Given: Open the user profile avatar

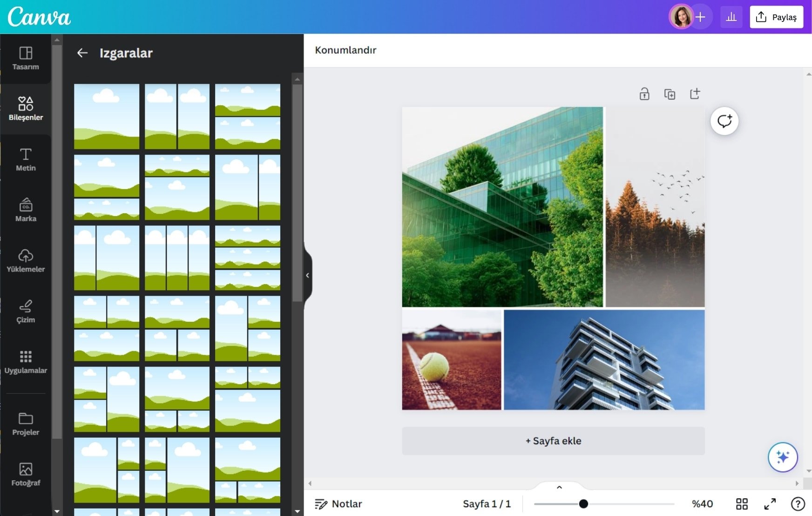Looking at the screenshot, I should click(x=681, y=17).
